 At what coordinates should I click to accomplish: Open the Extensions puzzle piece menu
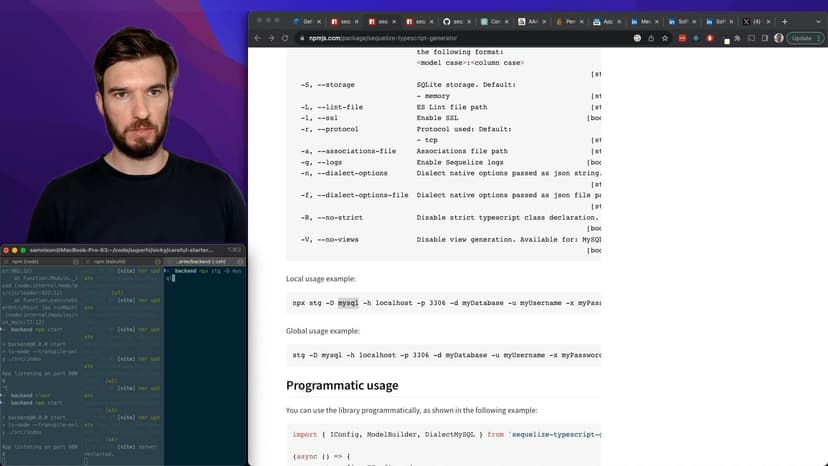(738, 38)
